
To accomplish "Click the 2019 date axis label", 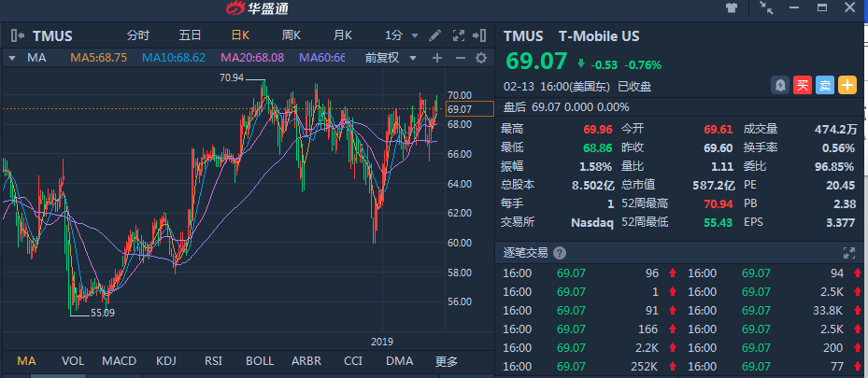I will pos(382,342).
